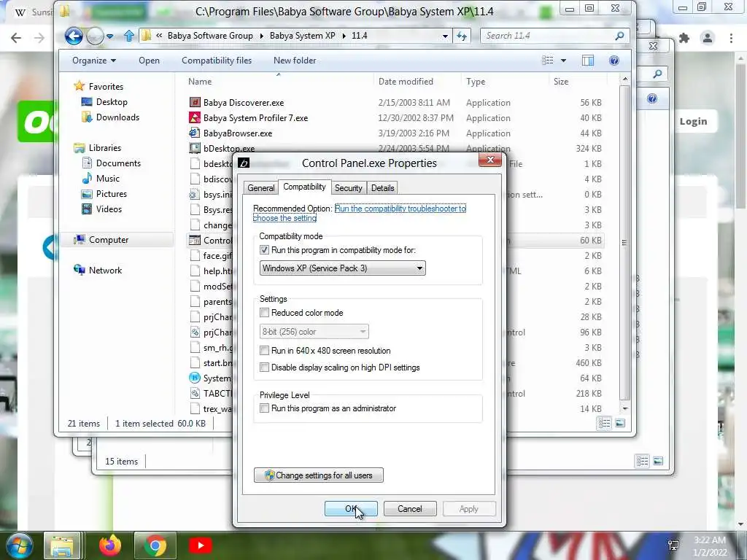Image resolution: width=747 pixels, height=560 pixels.
Task: Click Compatibility files in the toolbar
Action: point(216,61)
